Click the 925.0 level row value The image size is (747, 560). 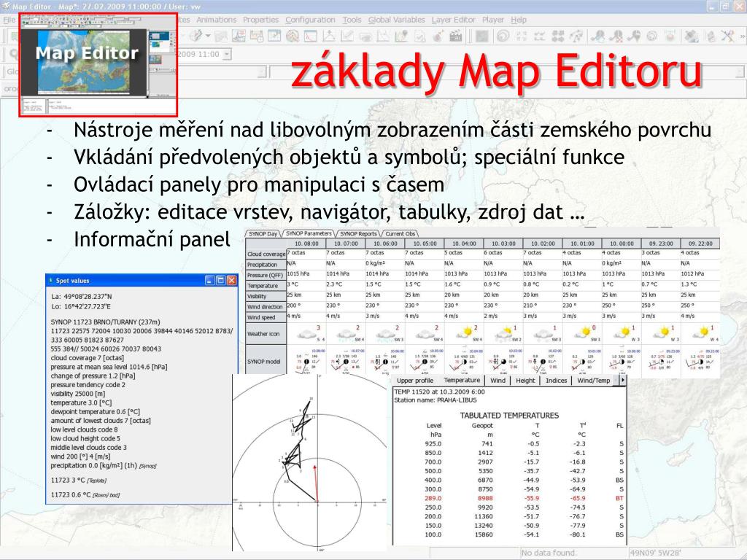pyautogui.click(x=433, y=443)
